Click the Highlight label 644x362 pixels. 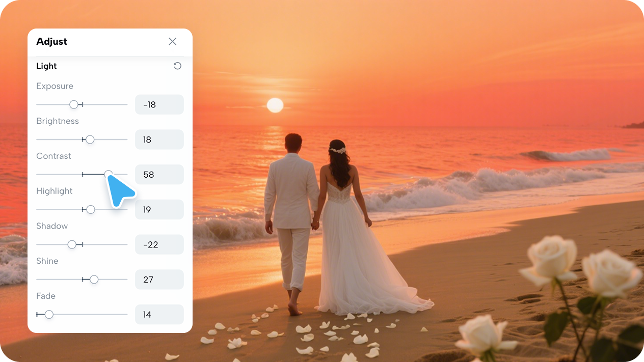point(55,191)
